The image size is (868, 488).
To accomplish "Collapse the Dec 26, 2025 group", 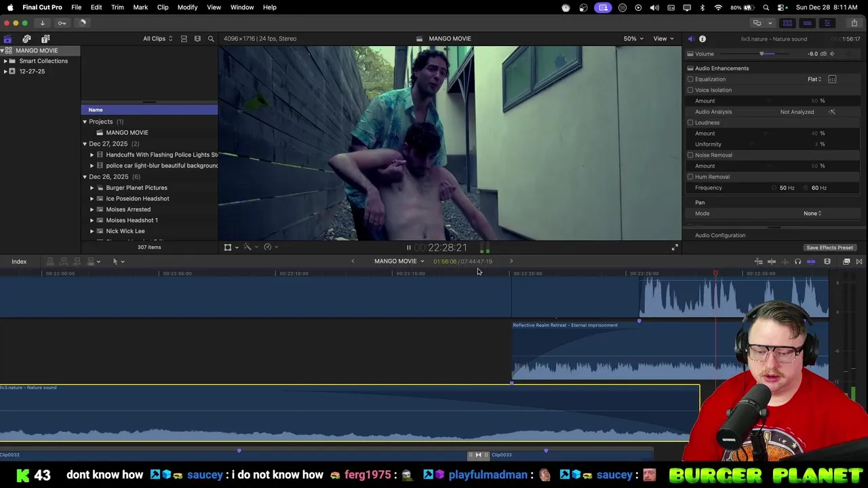I will [85, 177].
